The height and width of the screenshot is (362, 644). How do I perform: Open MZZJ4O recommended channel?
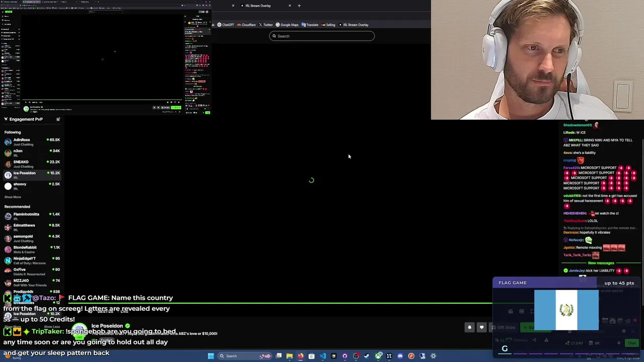[32, 283]
